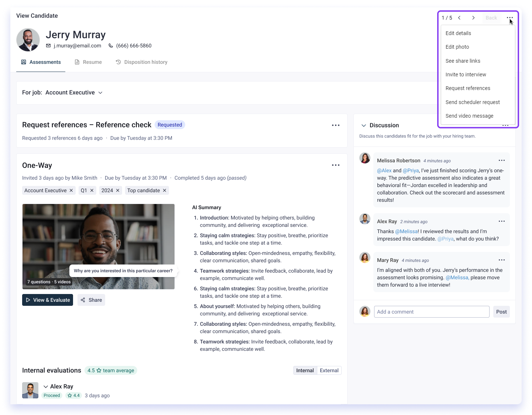Remove the 2024 tag
The height and width of the screenshot is (415, 532).
point(118,190)
